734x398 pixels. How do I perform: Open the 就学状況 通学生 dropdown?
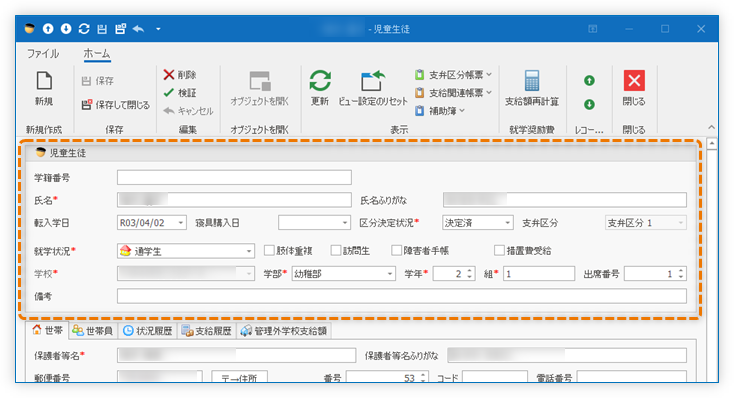pos(249,251)
